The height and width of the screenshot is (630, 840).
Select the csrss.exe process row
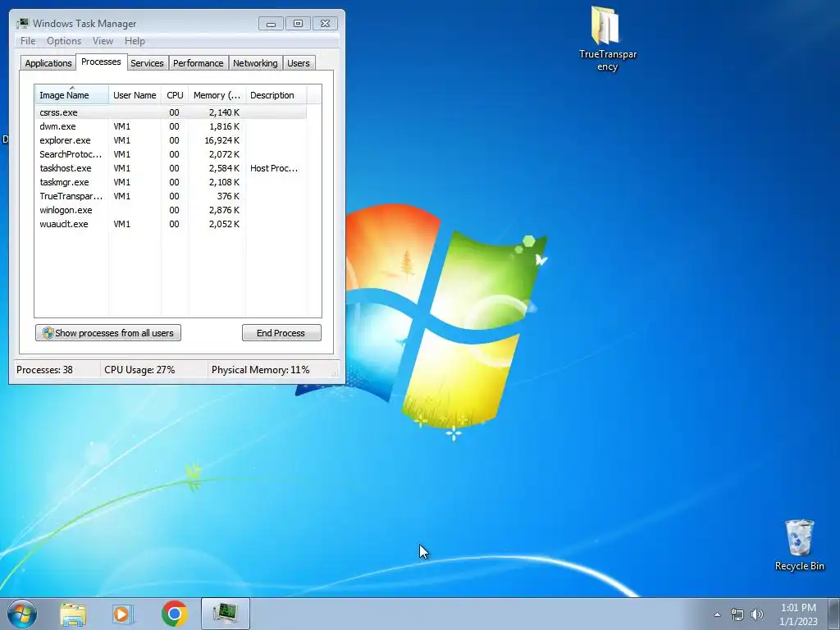click(x=171, y=112)
